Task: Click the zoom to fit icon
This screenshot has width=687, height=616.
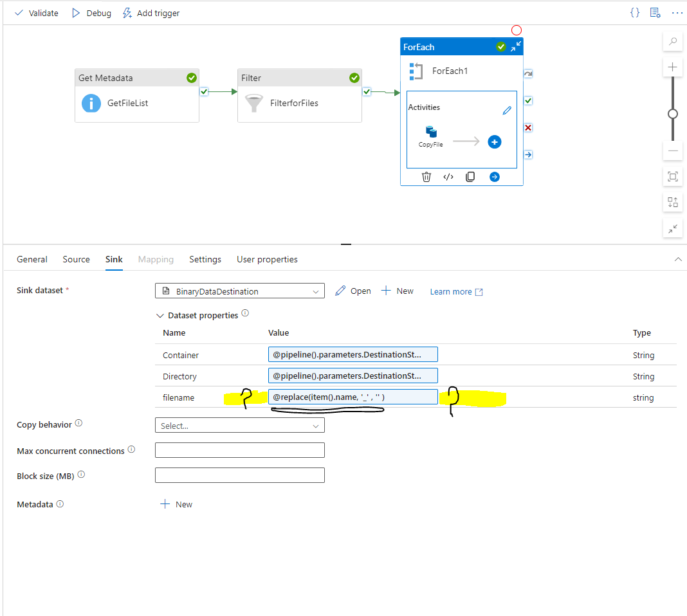Action: point(673,176)
